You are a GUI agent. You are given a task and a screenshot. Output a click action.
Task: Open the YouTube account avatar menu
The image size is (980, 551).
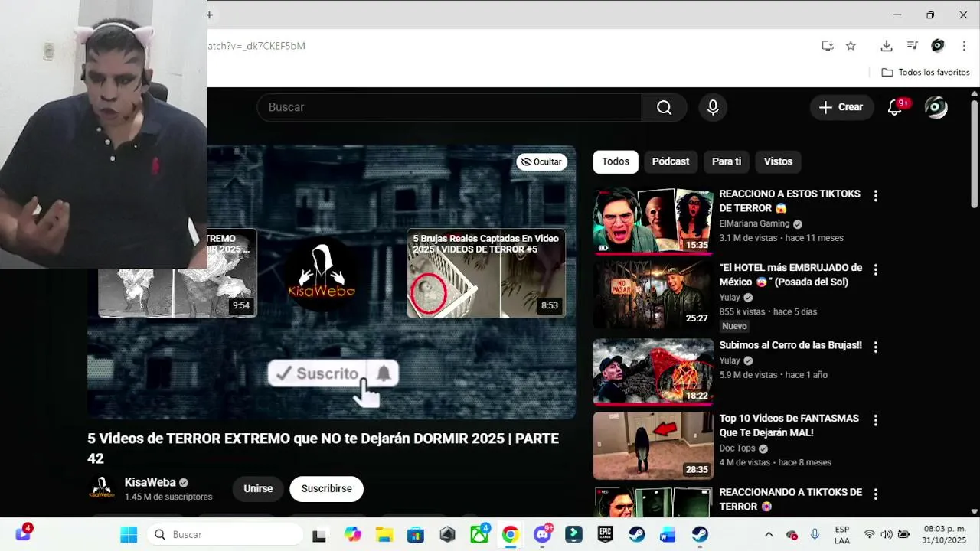pos(936,107)
